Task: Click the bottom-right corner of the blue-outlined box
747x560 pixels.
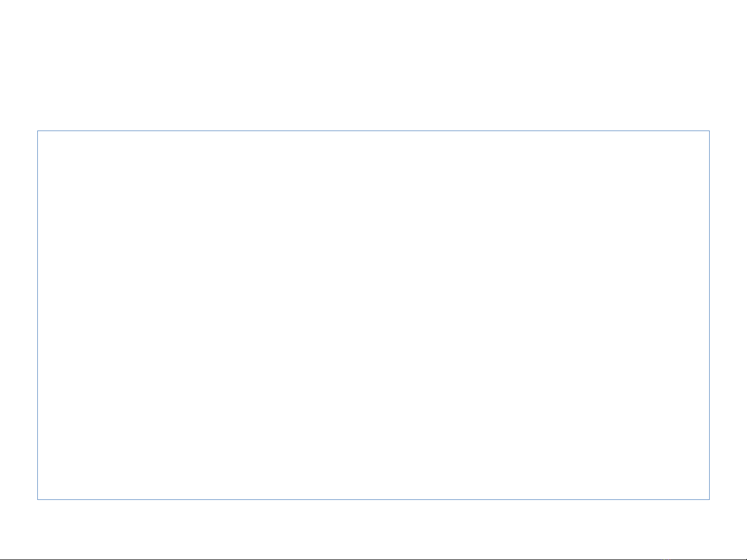Action: [x=709, y=499]
